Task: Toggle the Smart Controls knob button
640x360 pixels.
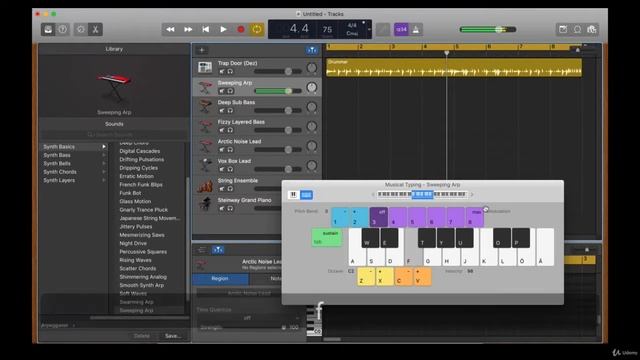Action: [81, 29]
